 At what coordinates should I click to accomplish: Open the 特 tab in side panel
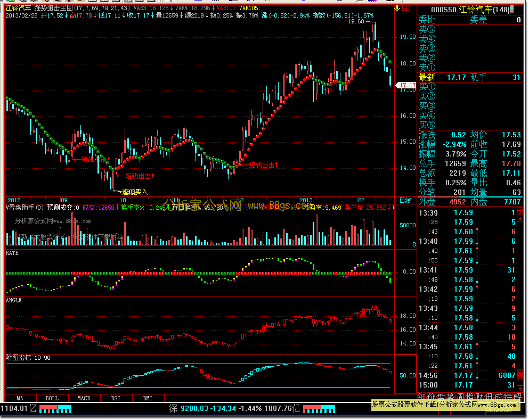pyautogui.click(x=508, y=397)
